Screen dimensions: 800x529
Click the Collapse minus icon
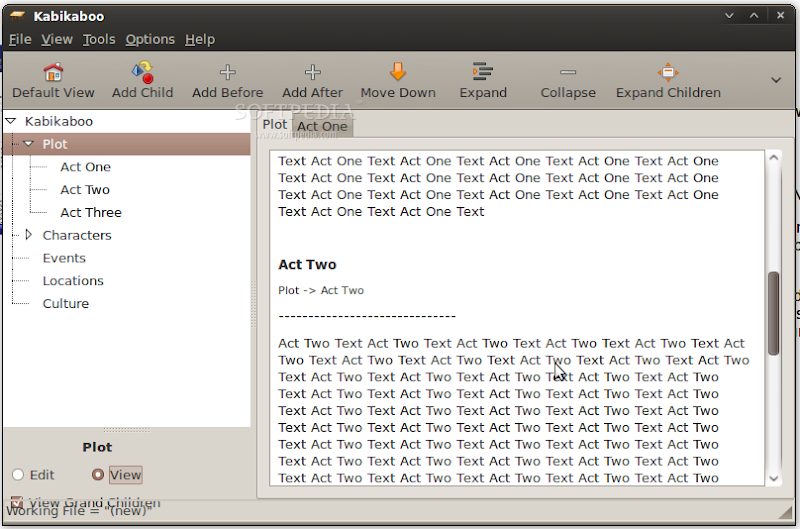[x=568, y=72]
